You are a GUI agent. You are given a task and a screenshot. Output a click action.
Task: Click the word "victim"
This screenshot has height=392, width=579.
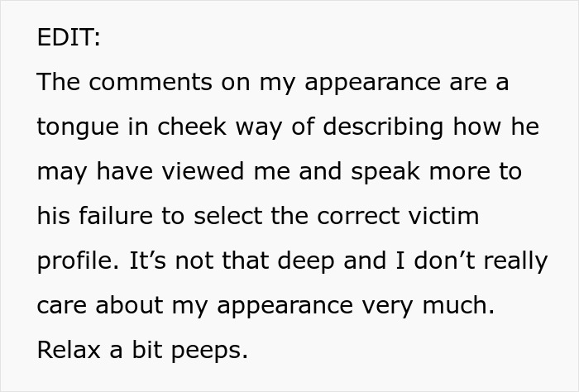tap(444, 216)
